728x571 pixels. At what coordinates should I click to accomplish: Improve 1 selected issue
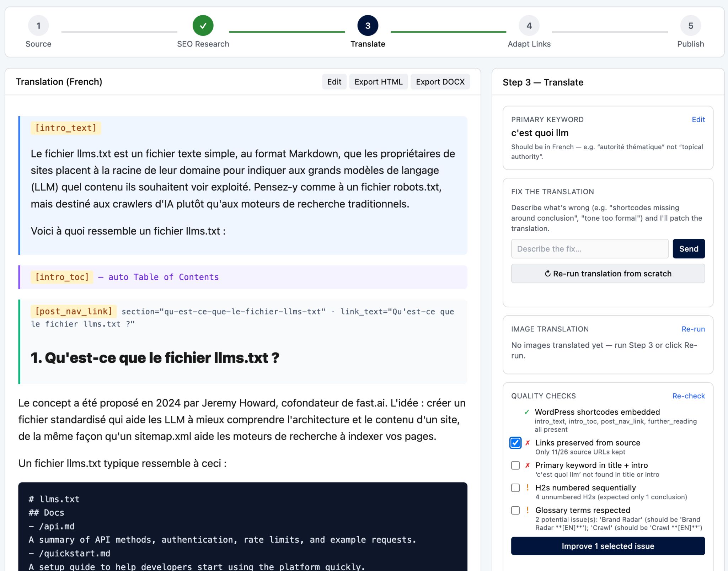608,546
